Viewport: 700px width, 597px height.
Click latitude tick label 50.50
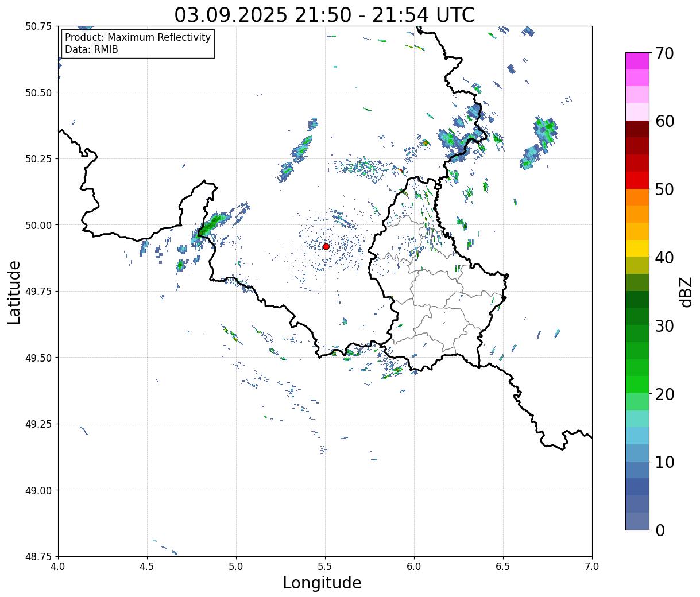[38, 92]
